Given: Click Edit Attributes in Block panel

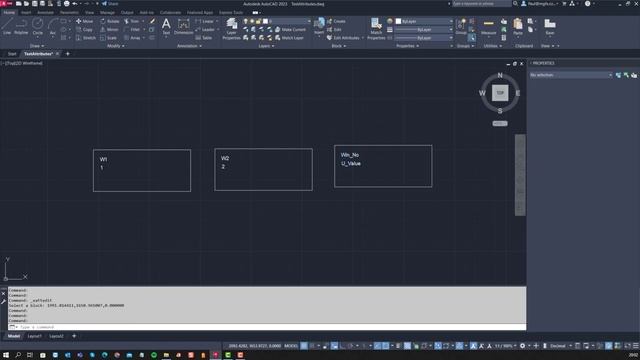Looking at the screenshot, I should tap(344, 38).
